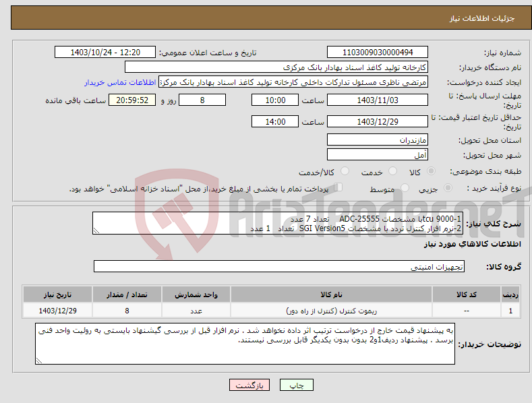Click the گروه کالا label

504,267
